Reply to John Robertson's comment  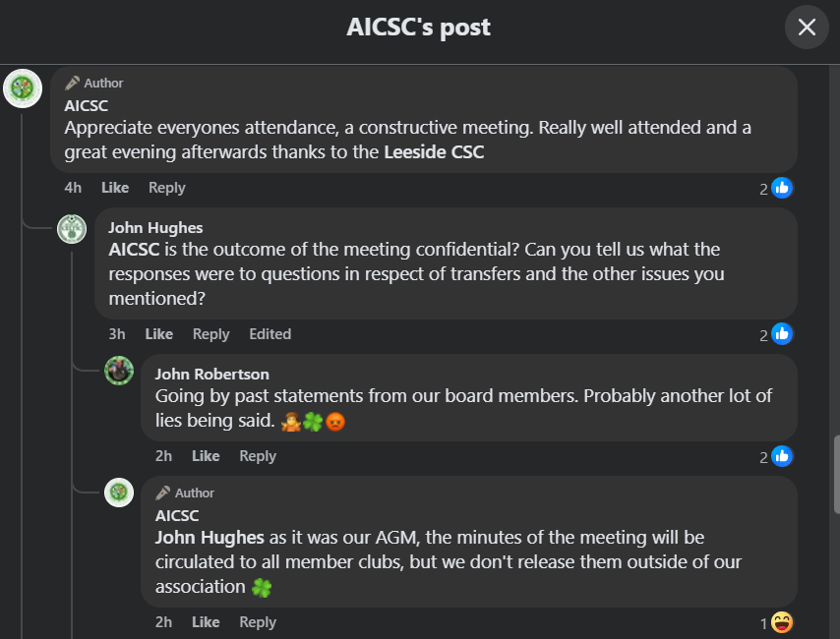(258, 456)
